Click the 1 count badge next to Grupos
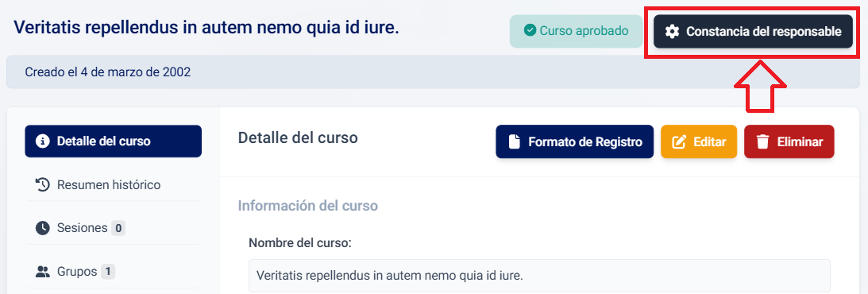This screenshot has width=868, height=294. [108, 272]
